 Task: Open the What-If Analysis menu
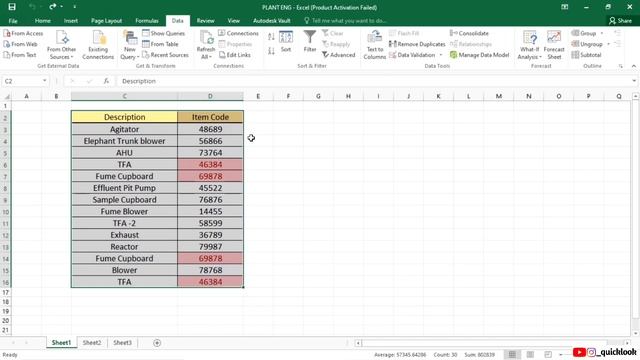[529, 45]
